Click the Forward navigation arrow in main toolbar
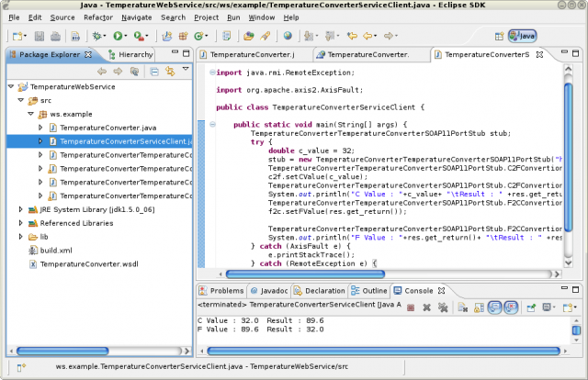Image resolution: width=588 pixels, height=380 pixels. click(x=389, y=36)
